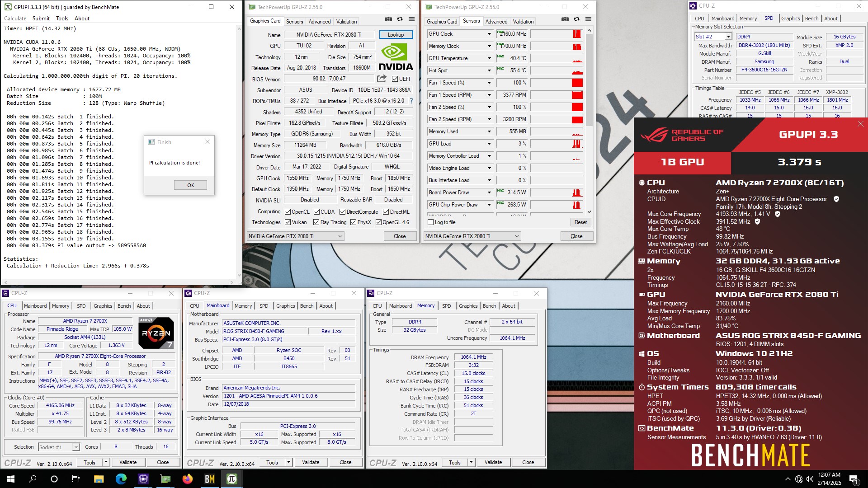Open File Explorer from taskbar

point(99,479)
